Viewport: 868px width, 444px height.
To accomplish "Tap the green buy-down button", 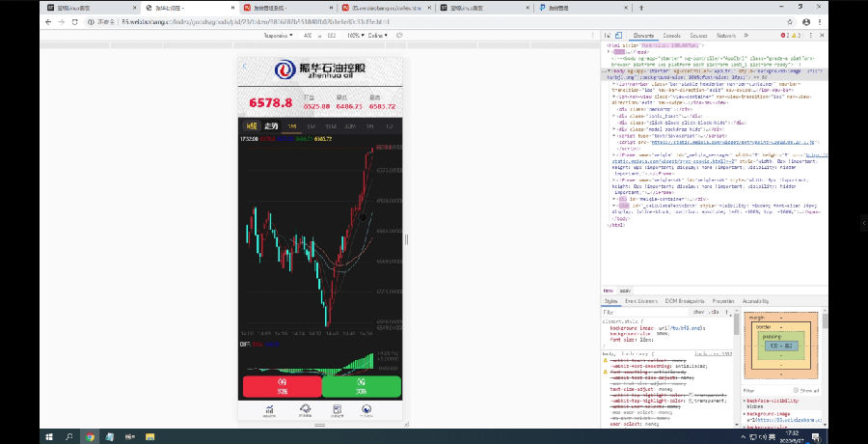I will coord(361,386).
